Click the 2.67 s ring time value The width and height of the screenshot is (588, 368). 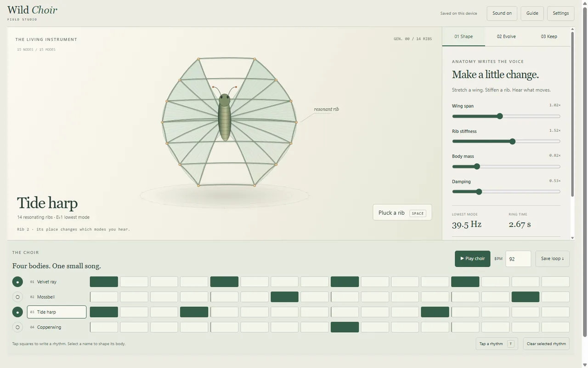click(520, 224)
